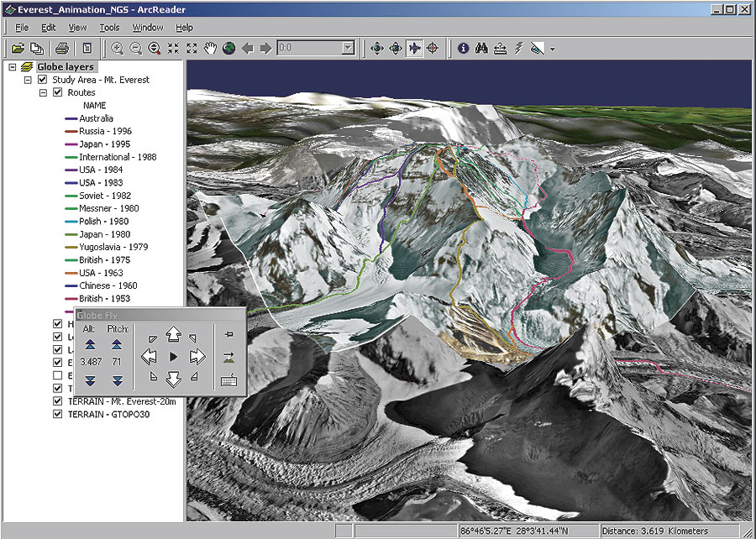Viewport: 756px width, 539px height.
Task: Click the Print icon
Action: [x=62, y=49]
